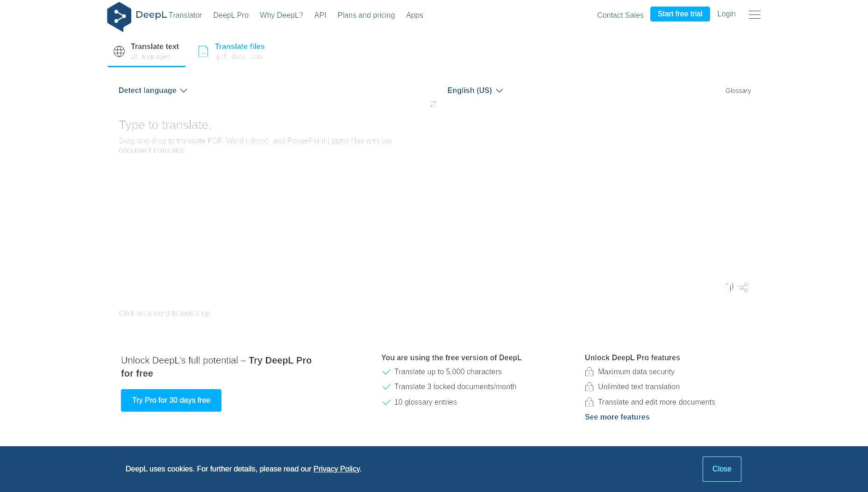Open the Why DeepL? menu item
The height and width of the screenshot is (492, 868).
tap(281, 15)
